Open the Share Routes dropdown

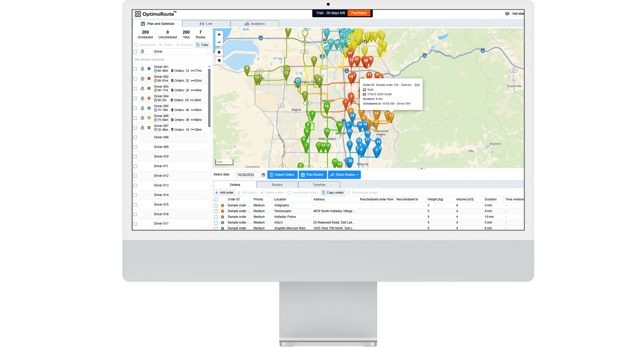tap(344, 175)
